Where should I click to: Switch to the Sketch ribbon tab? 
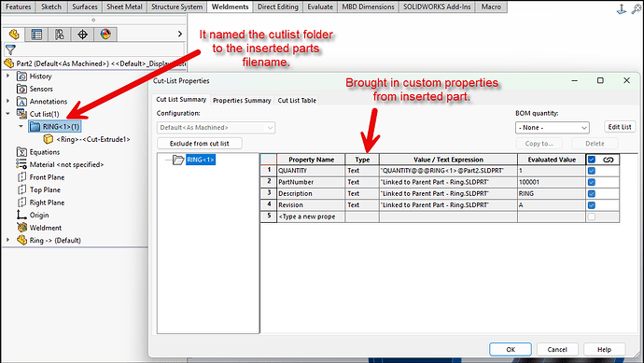[51, 7]
